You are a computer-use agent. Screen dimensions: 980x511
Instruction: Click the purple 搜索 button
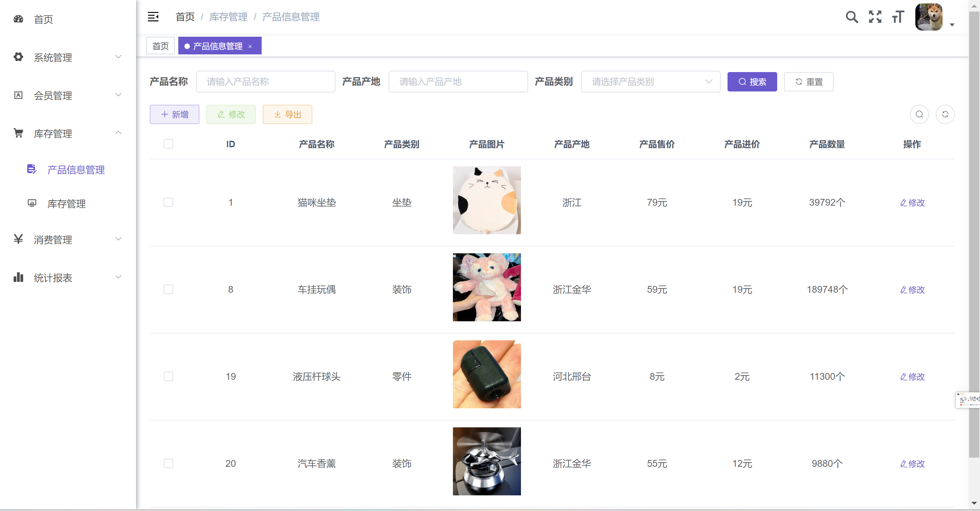point(752,82)
